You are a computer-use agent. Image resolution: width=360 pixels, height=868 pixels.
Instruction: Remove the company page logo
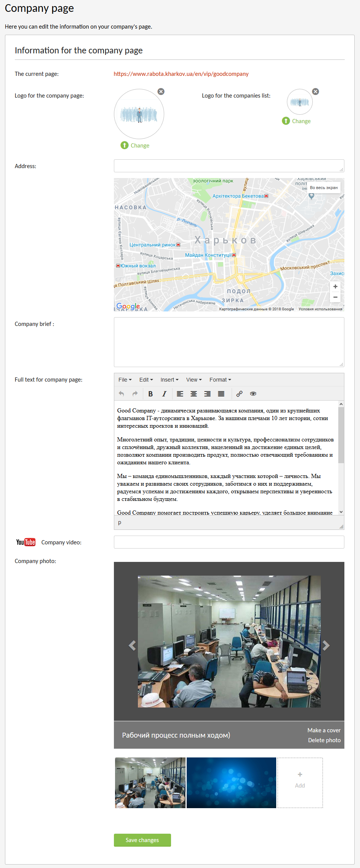point(161,91)
